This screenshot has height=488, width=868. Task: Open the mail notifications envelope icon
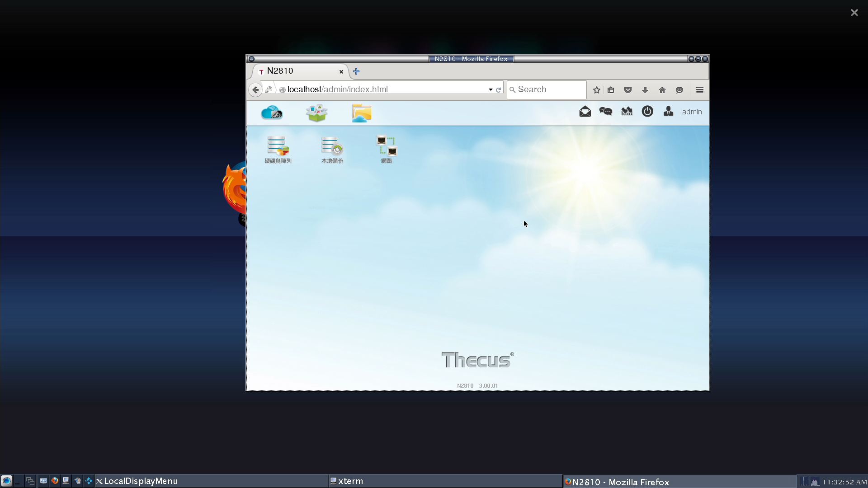click(585, 112)
